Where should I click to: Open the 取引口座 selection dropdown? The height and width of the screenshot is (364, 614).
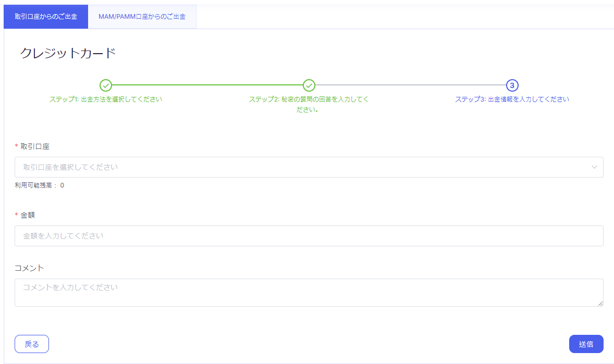pos(302,167)
